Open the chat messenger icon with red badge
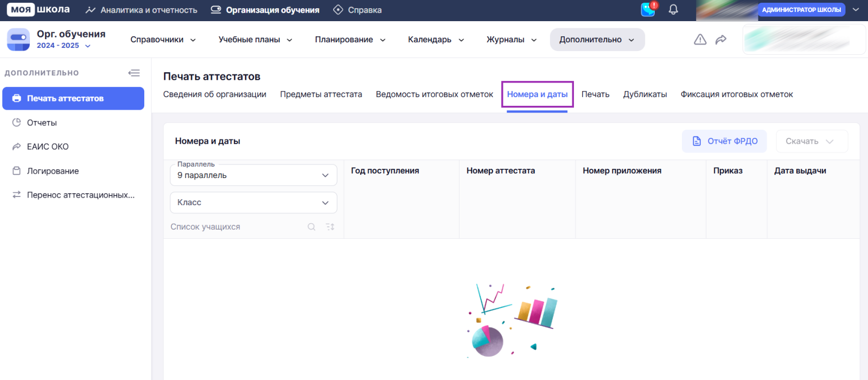 point(648,9)
